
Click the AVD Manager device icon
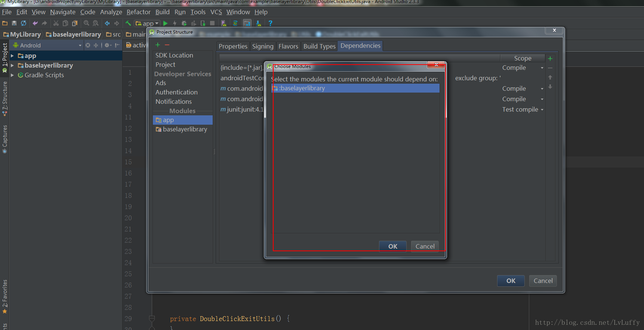[x=224, y=23]
